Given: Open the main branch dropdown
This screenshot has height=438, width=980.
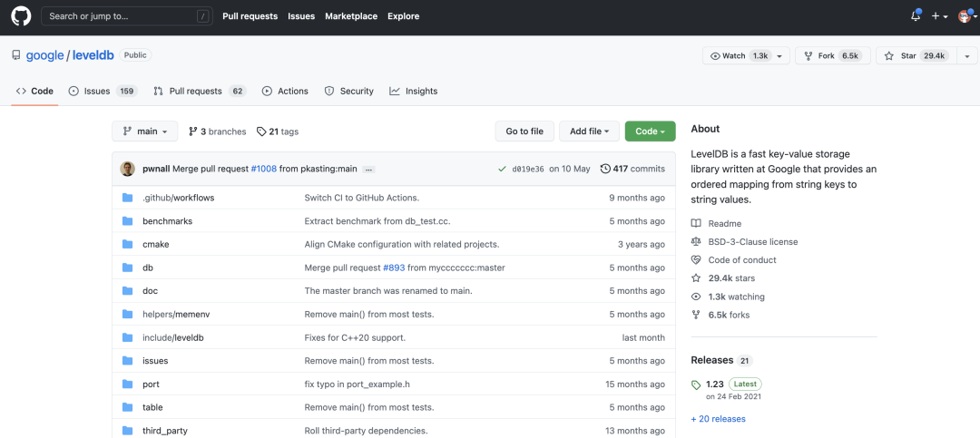Looking at the screenshot, I should (x=144, y=131).
